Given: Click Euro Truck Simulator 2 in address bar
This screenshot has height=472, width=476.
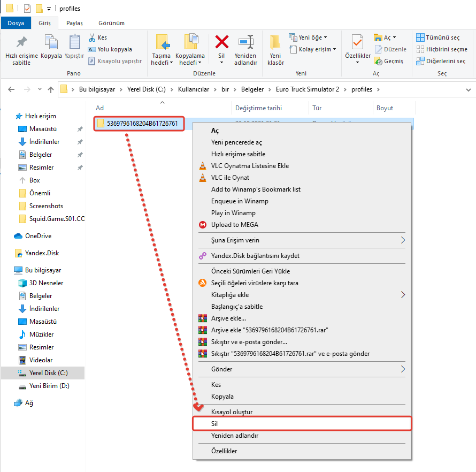Looking at the screenshot, I should [307, 89].
